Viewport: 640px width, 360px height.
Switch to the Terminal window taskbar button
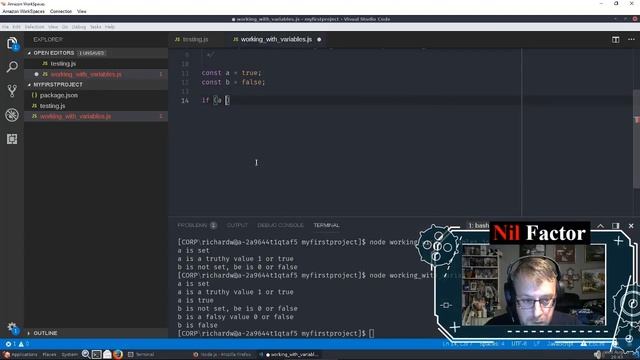(x=141, y=355)
